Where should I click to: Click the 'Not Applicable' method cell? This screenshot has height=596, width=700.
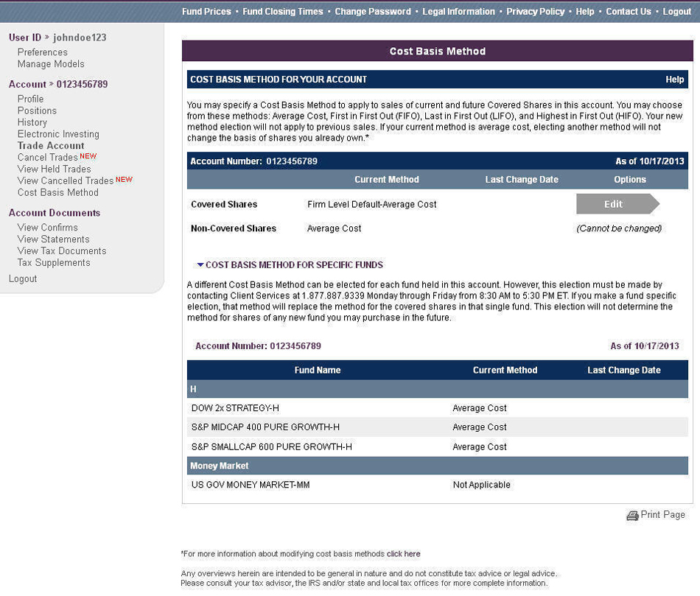pyautogui.click(x=481, y=485)
